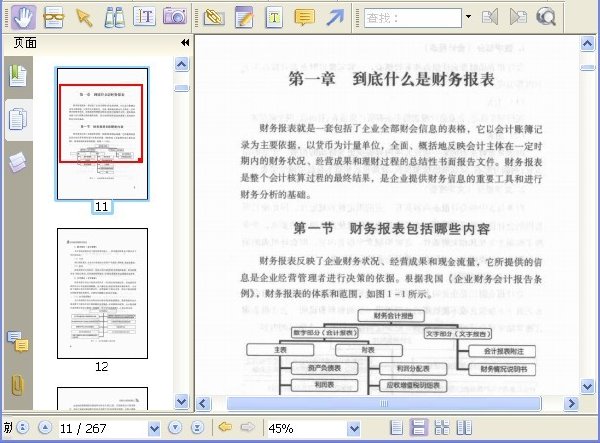Click the page number field 11 / 267
The width and height of the screenshot is (600, 443).
click(103, 428)
